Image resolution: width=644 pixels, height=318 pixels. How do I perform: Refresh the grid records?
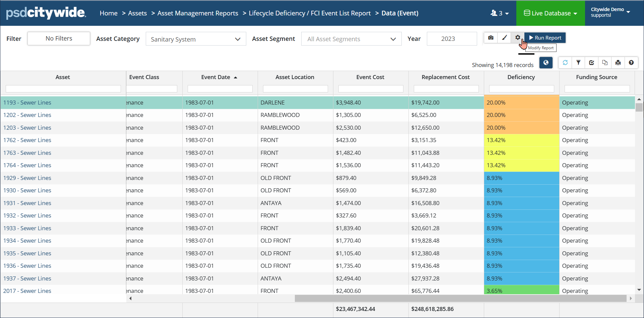click(565, 63)
